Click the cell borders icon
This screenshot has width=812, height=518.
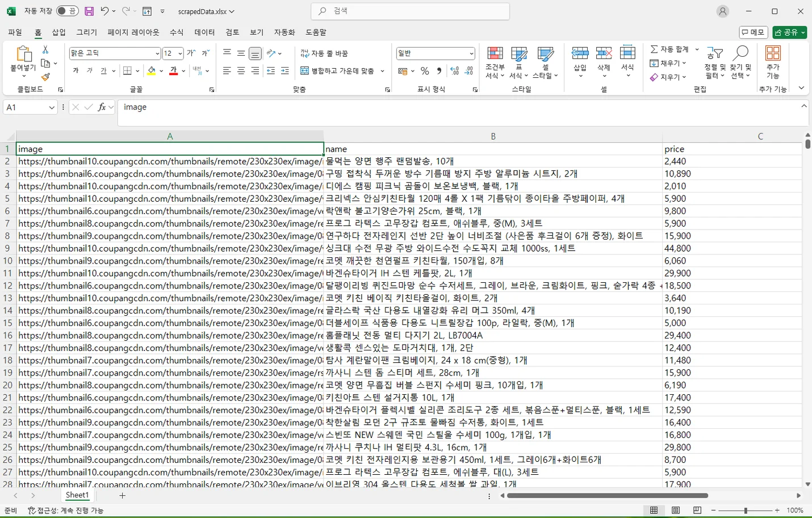point(127,70)
